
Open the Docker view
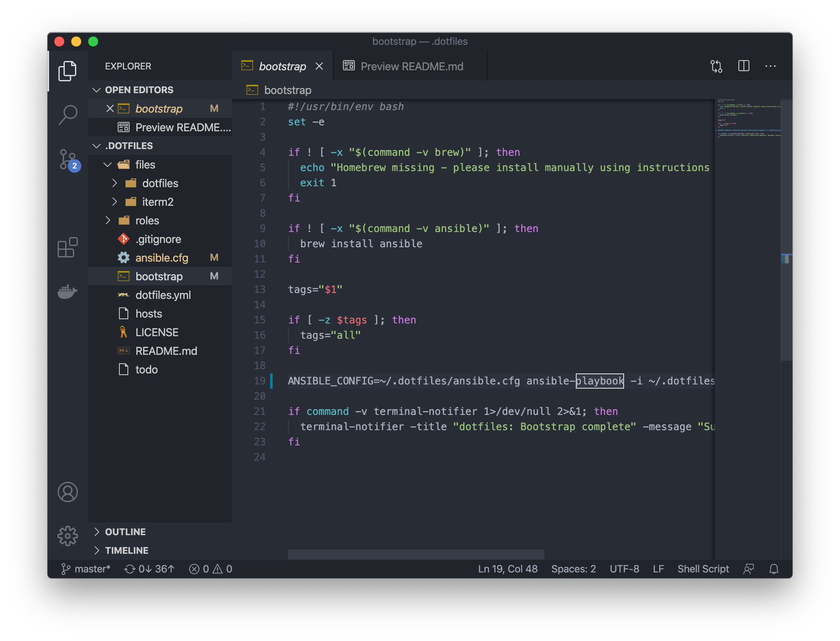tap(68, 292)
